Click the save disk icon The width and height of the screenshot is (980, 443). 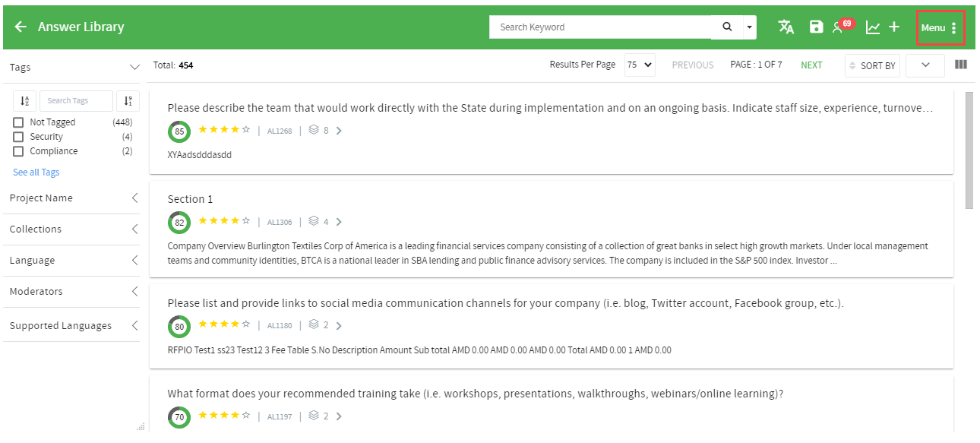point(816,27)
